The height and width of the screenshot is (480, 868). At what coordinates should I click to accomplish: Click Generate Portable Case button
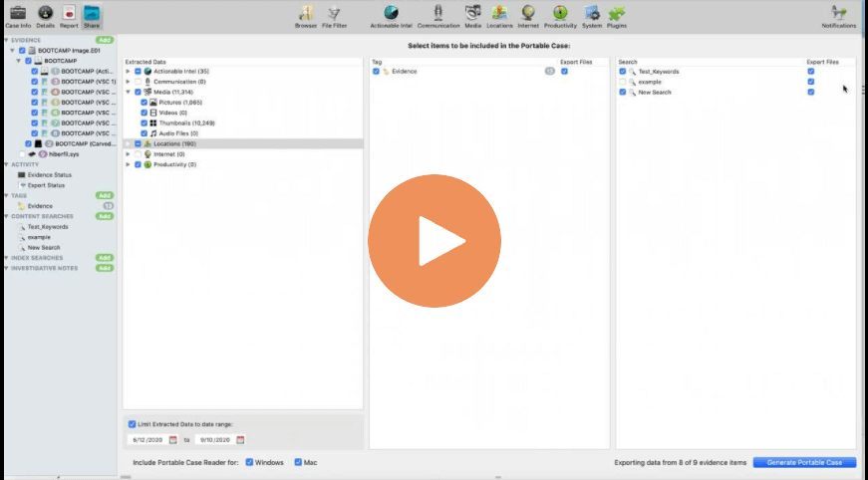[804, 462]
